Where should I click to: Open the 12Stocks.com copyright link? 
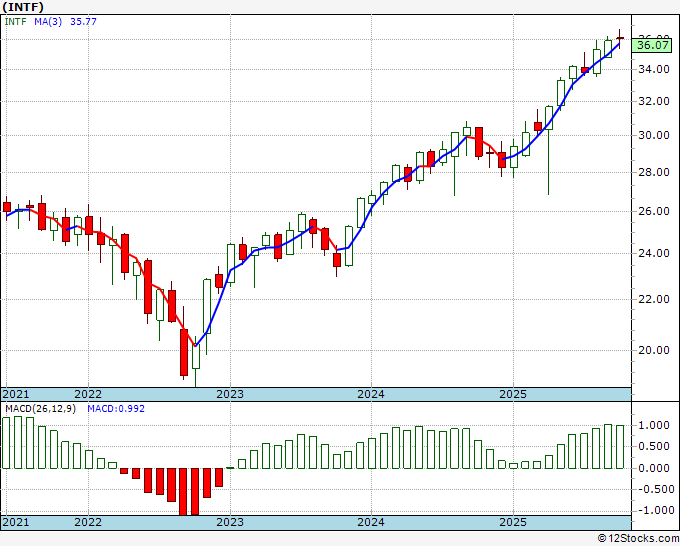[x=638, y=539]
